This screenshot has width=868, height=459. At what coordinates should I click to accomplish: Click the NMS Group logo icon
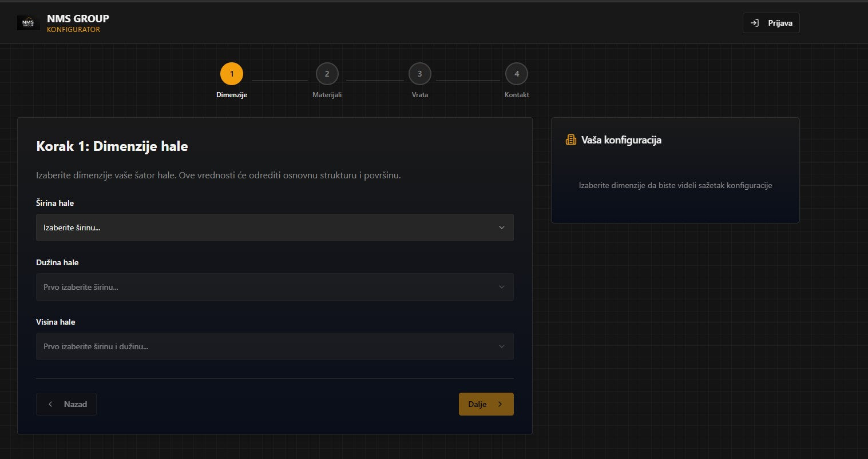pyautogui.click(x=28, y=23)
